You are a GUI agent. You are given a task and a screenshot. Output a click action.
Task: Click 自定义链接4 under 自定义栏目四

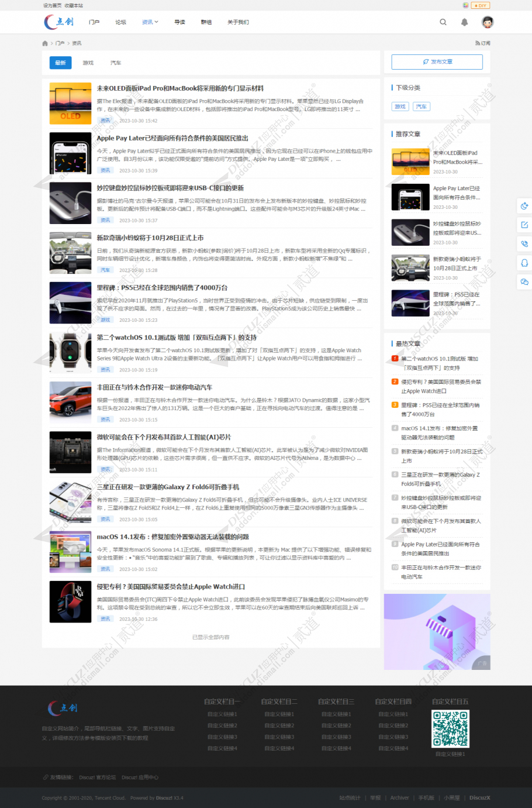393,748
